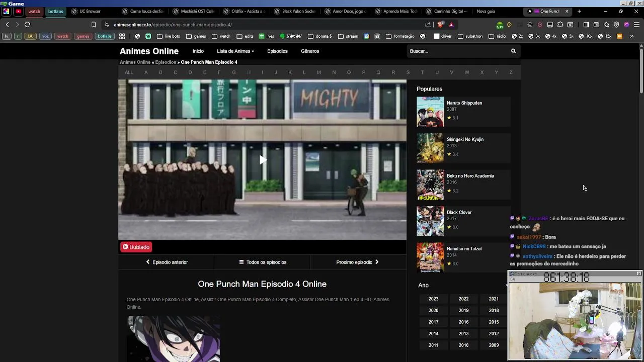Screen dimensions: 644x362
Task: Close the camera overlay window
Action: (638, 274)
